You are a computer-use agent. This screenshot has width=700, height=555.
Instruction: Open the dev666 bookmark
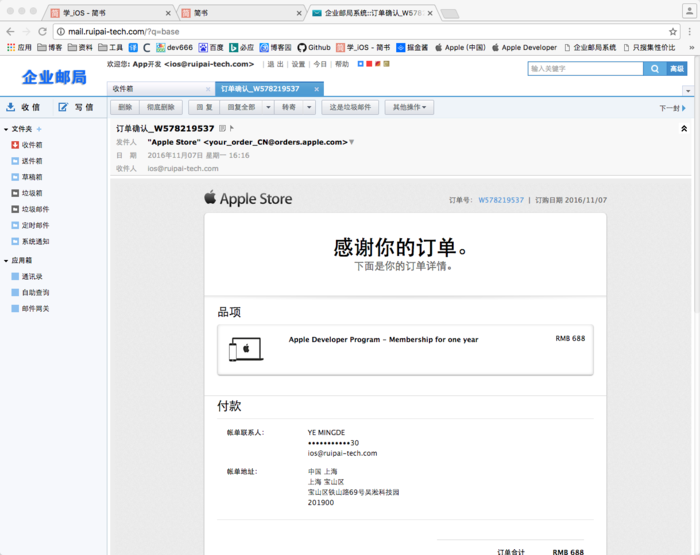pos(175,47)
